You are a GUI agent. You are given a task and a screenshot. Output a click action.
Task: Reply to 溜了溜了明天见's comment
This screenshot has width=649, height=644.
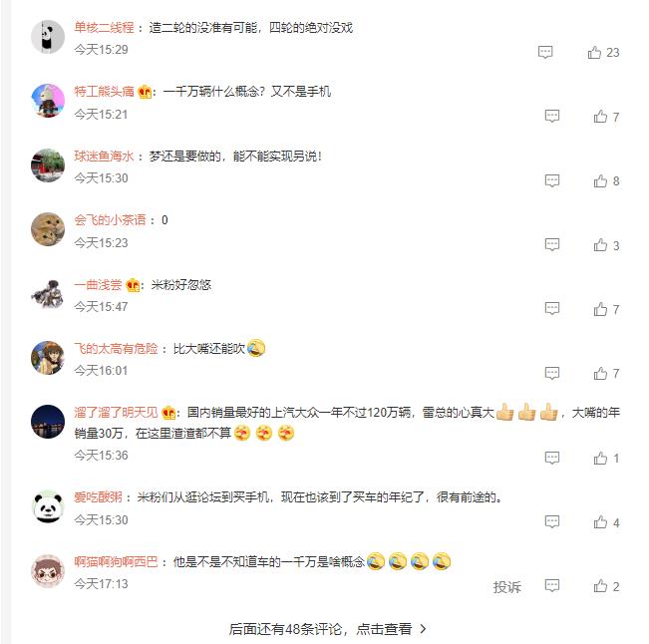[x=551, y=458]
